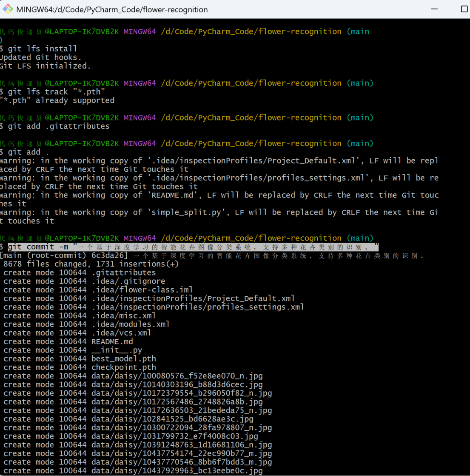The image size is (470, 476).
Task: Click the Git Bash icon in title bar
Action: click(7, 9)
